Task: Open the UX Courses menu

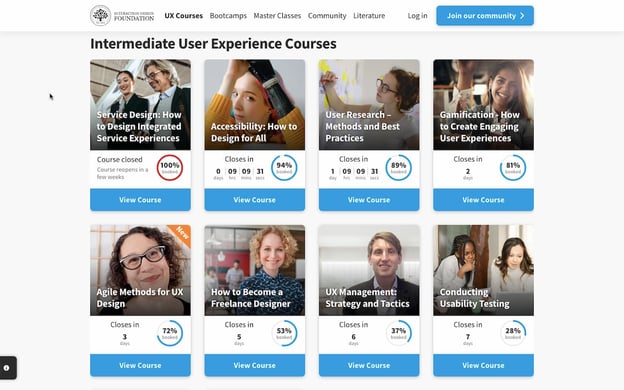Action: pos(183,16)
